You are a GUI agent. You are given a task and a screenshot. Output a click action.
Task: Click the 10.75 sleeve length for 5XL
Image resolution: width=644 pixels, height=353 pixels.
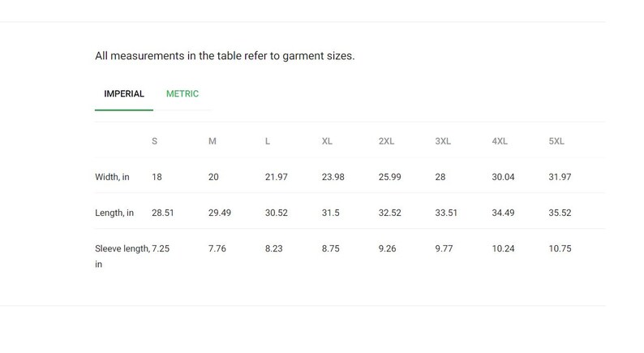tap(560, 248)
